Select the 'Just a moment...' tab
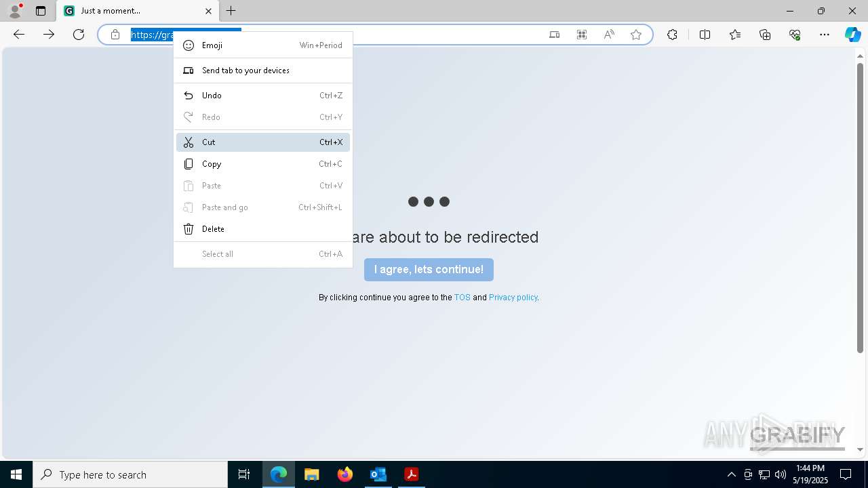This screenshot has height=488, width=868. (x=138, y=11)
